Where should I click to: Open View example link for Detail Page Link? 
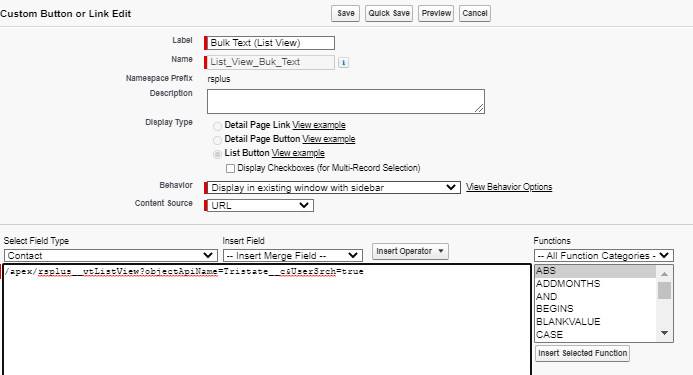[x=319, y=125]
